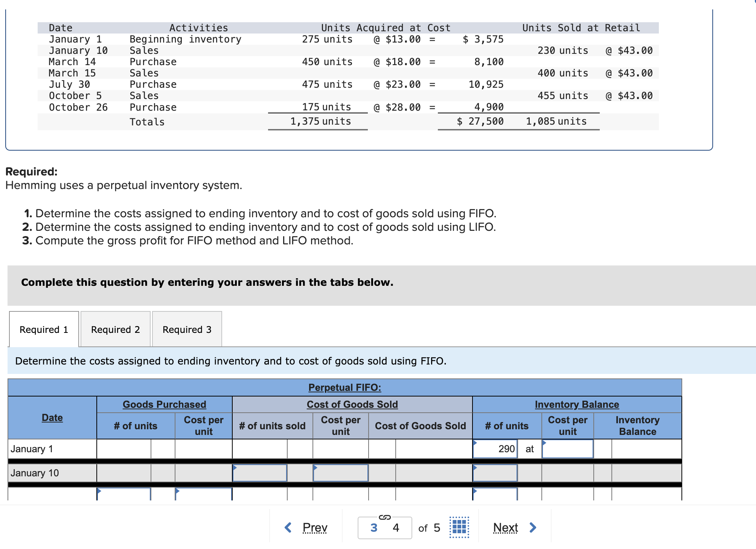
Task: Select the Required 1 tab
Action: (x=44, y=329)
